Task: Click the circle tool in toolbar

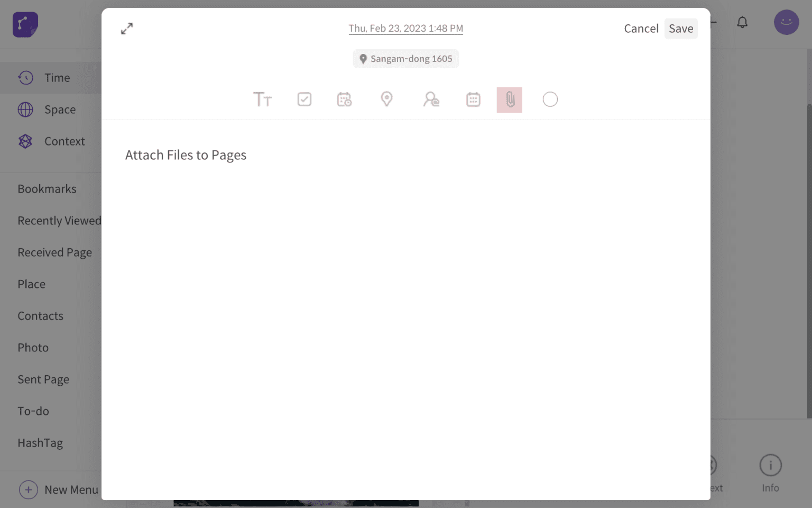Action: pos(550,99)
